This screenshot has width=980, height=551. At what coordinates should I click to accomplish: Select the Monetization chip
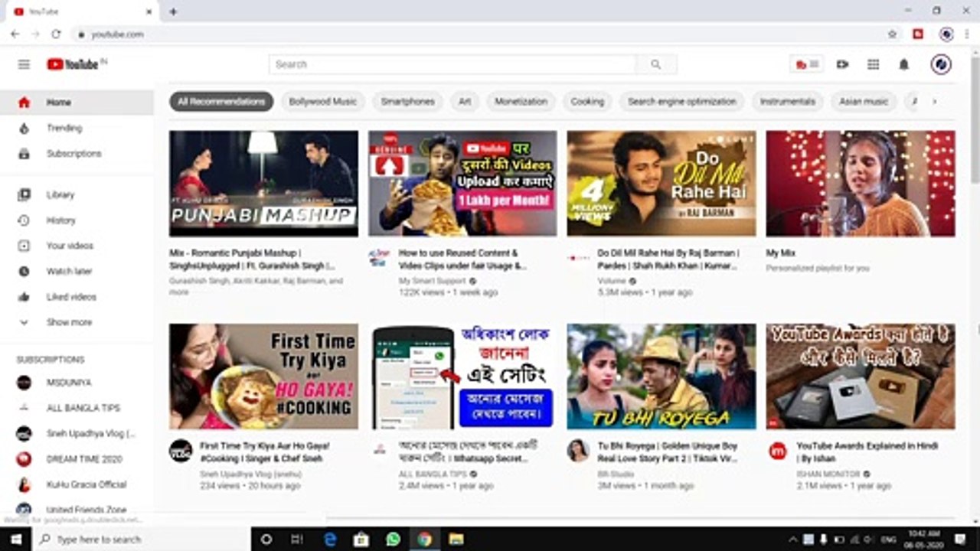point(521,101)
